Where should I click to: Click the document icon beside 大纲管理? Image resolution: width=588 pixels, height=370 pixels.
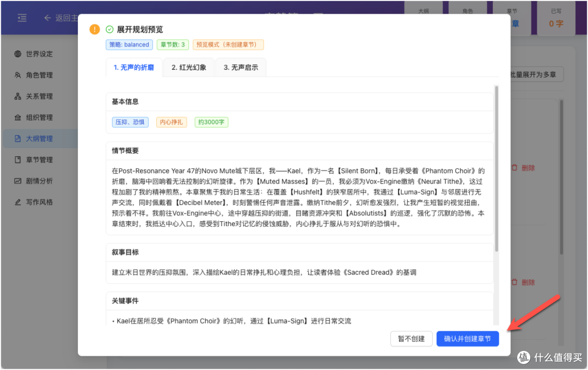click(x=17, y=138)
